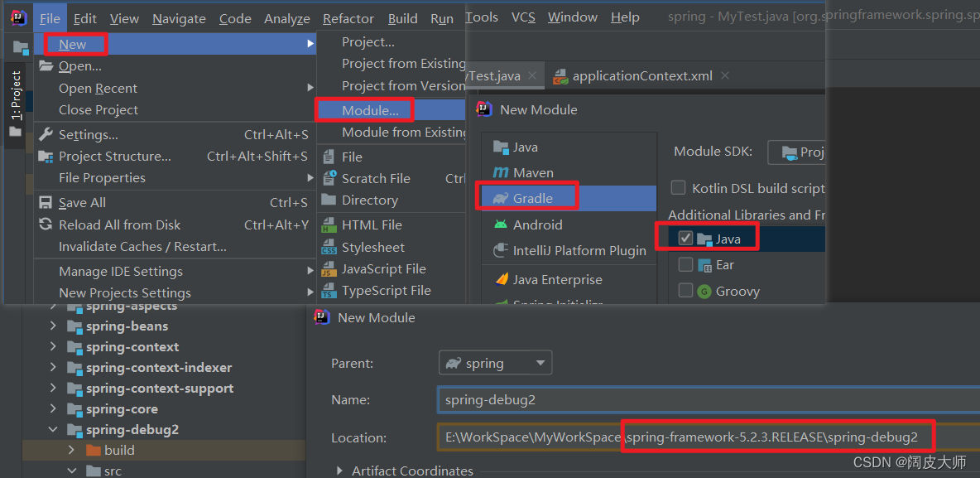The image size is (980, 478).
Task: Check the Groovy library checkbox
Action: tap(685, 291)
